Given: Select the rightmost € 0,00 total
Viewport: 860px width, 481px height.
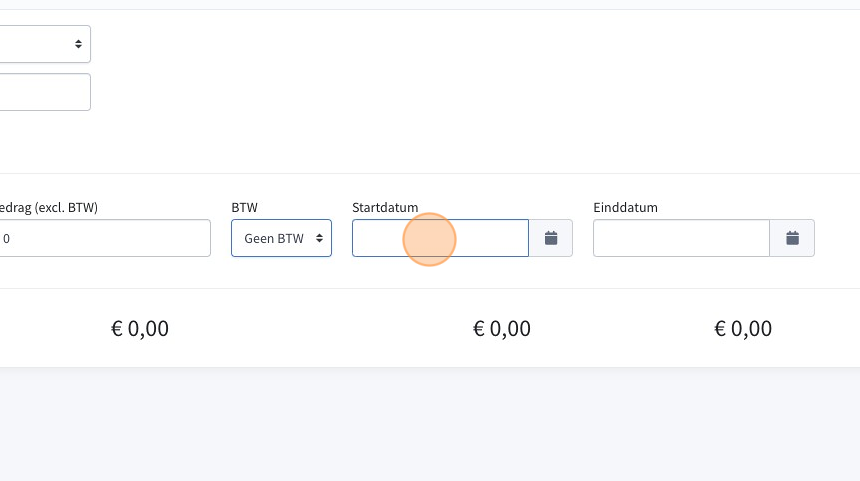Looking at the screenshot, I should point(743,329).
